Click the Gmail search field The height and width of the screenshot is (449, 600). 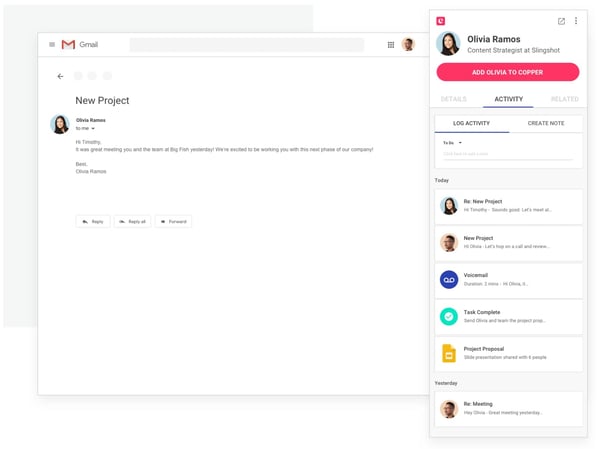(x=246, y=45)
